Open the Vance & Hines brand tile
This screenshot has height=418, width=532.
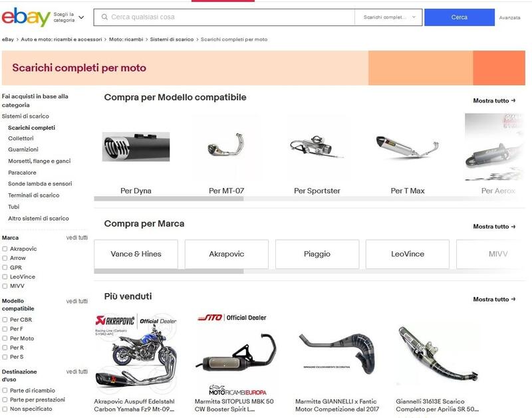pyautogui.click(x=136, y=254)
